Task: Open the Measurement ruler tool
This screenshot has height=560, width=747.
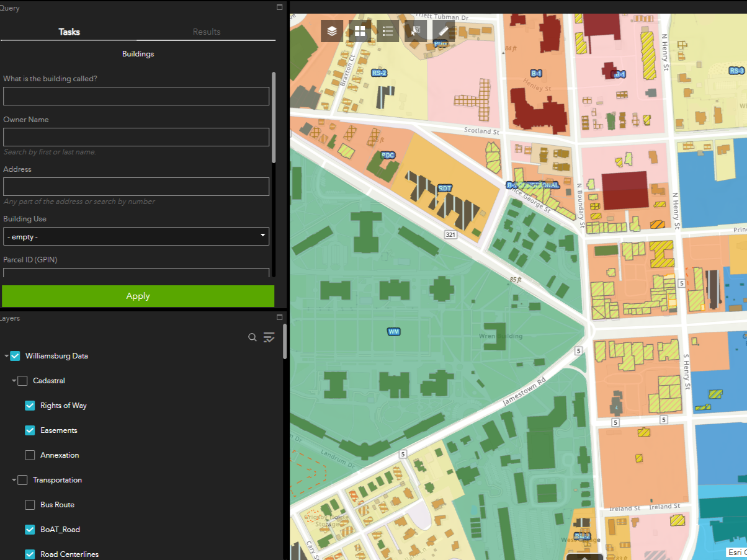Action: click(443, 31)
